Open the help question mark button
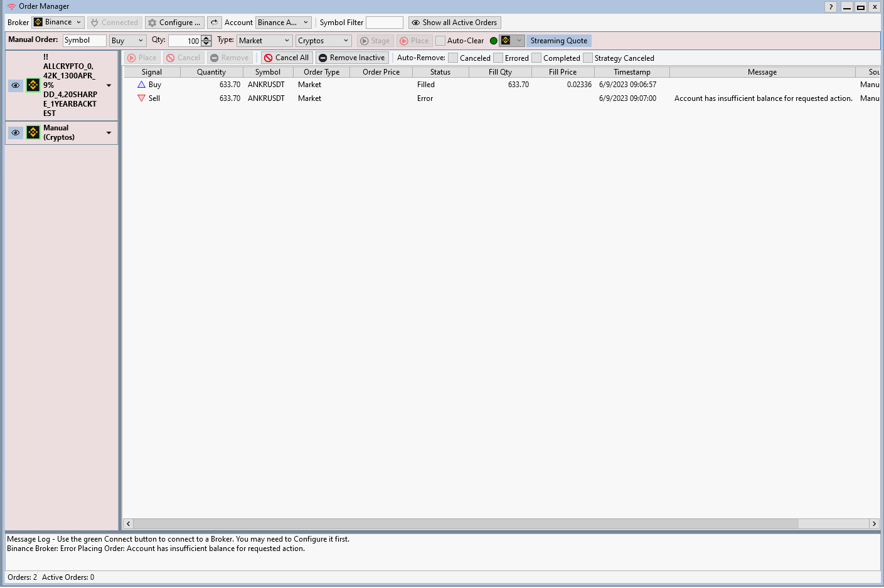The height and width of the screenshot is (588, 884). (831, 7)
